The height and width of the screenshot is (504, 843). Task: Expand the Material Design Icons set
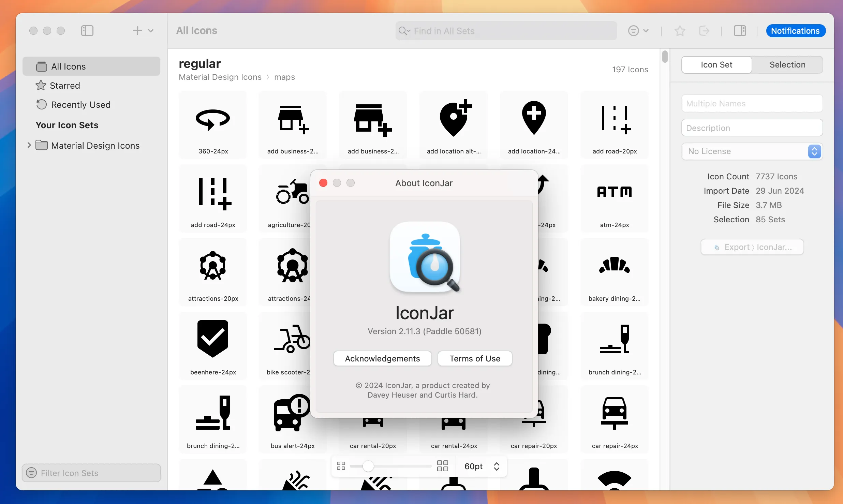tap(29, 145)
